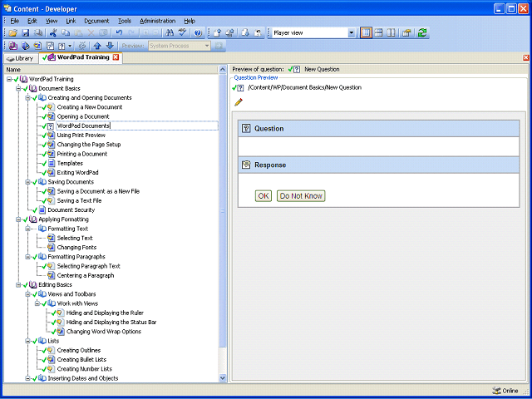
Task: Click the Cut scissors icon
Action: point(53,33)
